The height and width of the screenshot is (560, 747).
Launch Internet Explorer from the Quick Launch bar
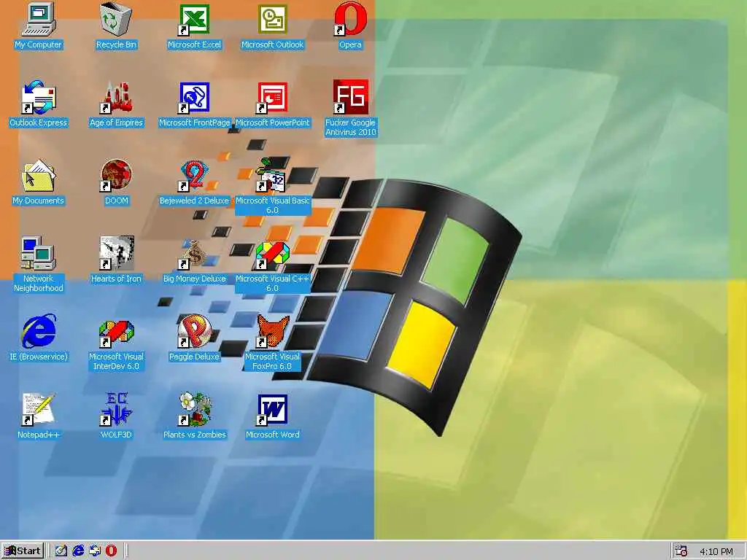pos(78,551)
